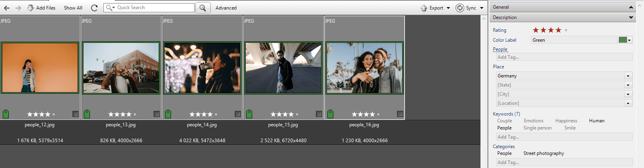Click the green color label swatch
644x168 pixels.
(623, 40)
